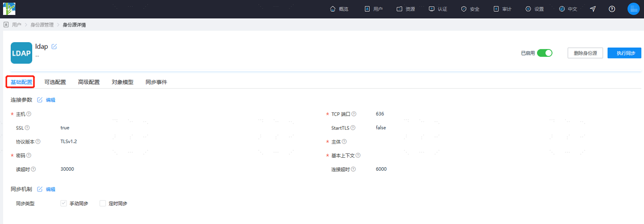644x224 pixels.
Task: Open the 中文 language selector
Action: 568,9
